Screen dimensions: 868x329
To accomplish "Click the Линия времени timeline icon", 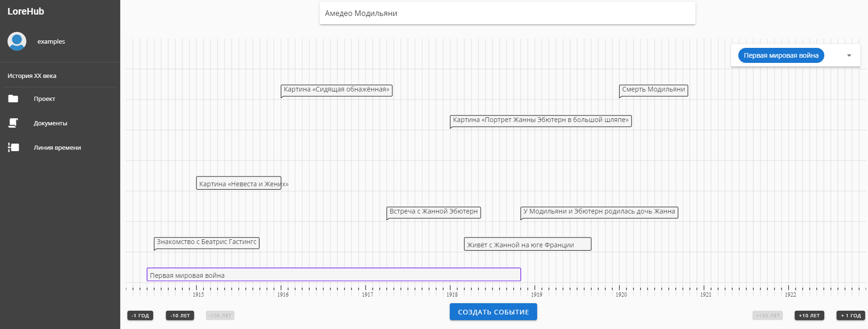I will (x=13, y=147).
